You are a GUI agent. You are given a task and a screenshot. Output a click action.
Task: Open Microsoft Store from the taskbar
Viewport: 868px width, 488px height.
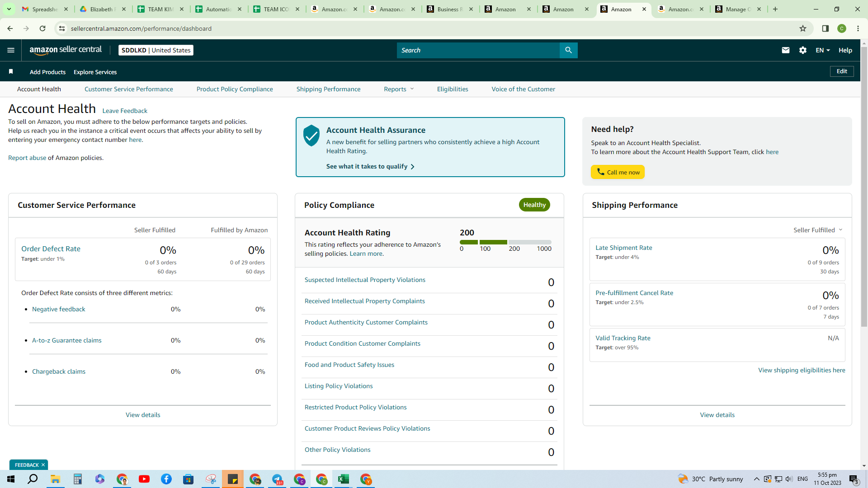[x=189, y=479]
